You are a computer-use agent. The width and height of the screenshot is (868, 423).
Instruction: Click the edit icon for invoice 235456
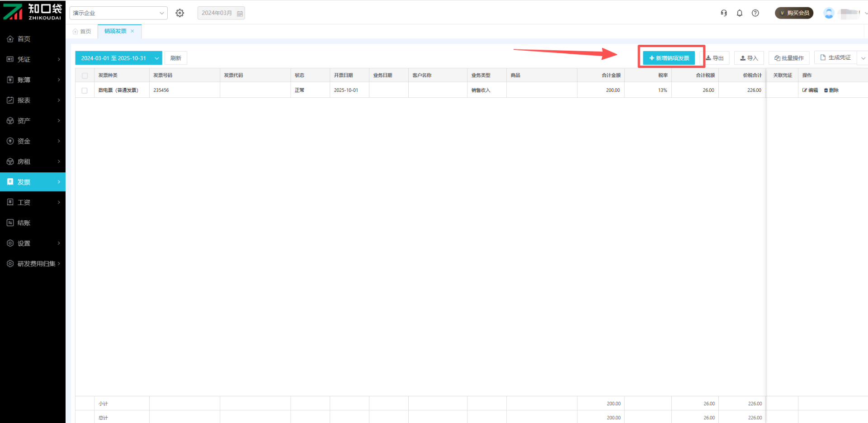coord(810,90)
